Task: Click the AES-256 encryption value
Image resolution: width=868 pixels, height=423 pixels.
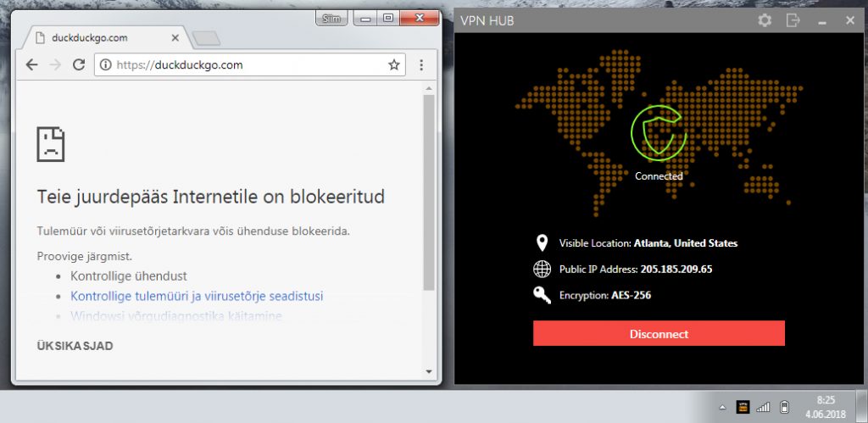Action: (631, 296)
